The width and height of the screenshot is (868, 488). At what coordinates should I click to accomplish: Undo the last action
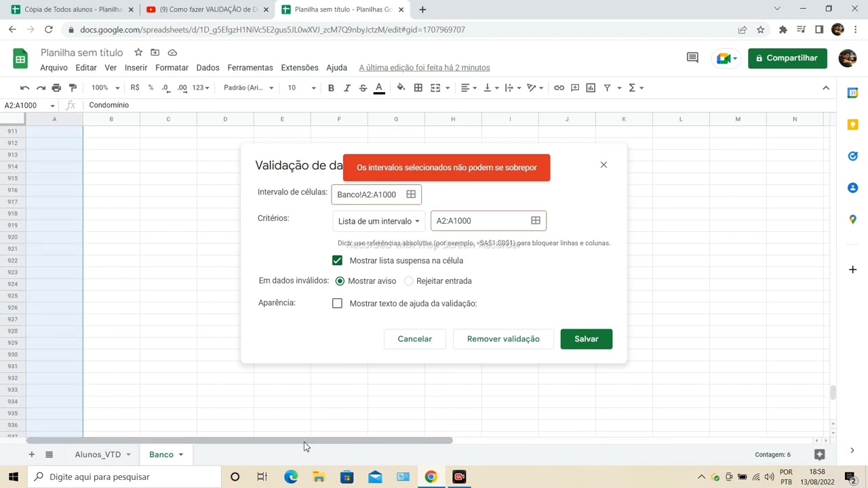click(x=24, y=87)
